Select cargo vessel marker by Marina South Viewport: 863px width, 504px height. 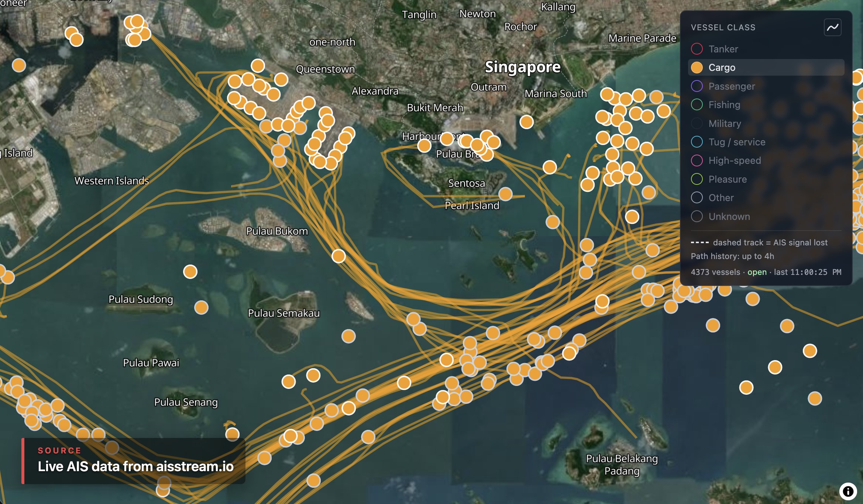coord(526,122)
